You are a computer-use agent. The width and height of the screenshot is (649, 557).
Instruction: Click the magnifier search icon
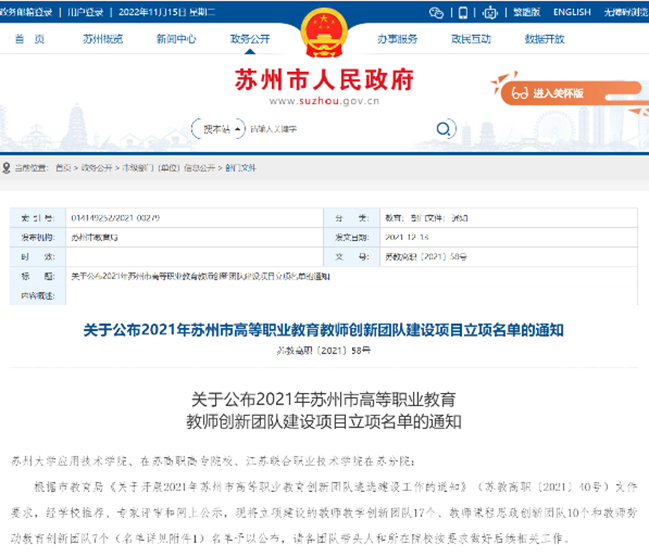point(442,129)
